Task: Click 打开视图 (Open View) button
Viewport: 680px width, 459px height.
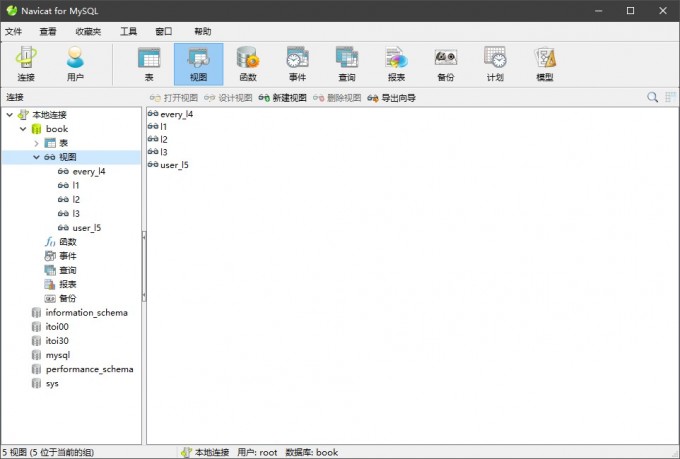Action: (x=173, y=98)
